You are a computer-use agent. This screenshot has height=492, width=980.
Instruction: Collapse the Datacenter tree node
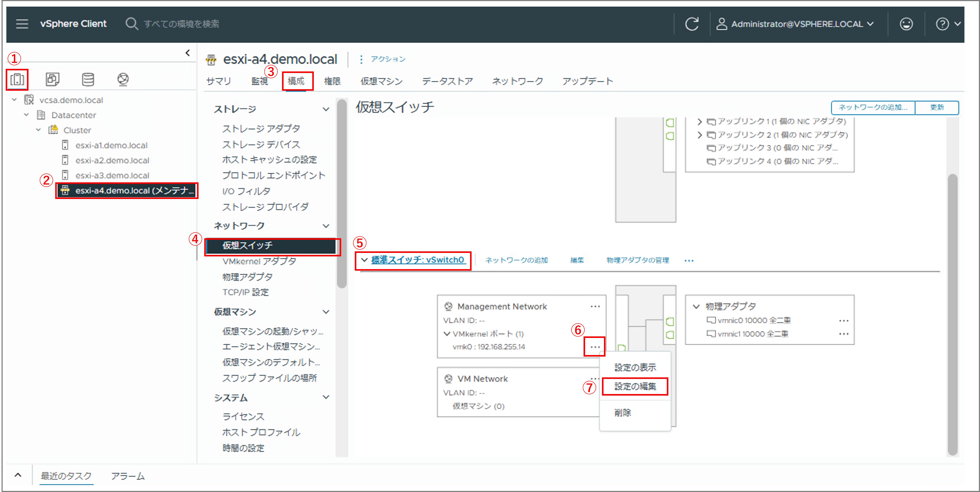(x=26, y=115)
